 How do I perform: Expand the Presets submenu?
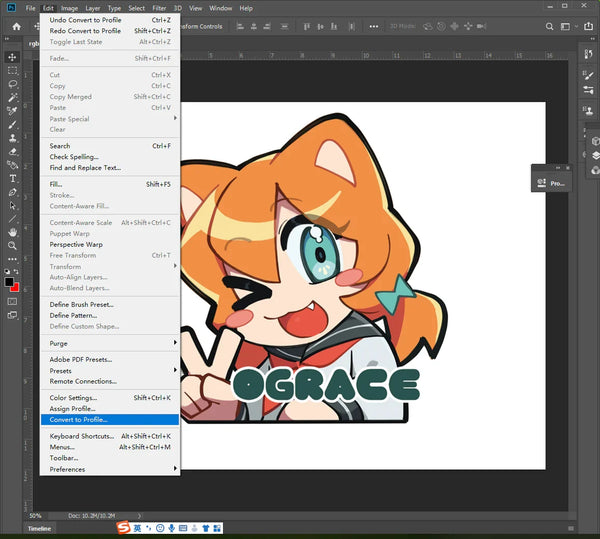(x=110, y=370)
